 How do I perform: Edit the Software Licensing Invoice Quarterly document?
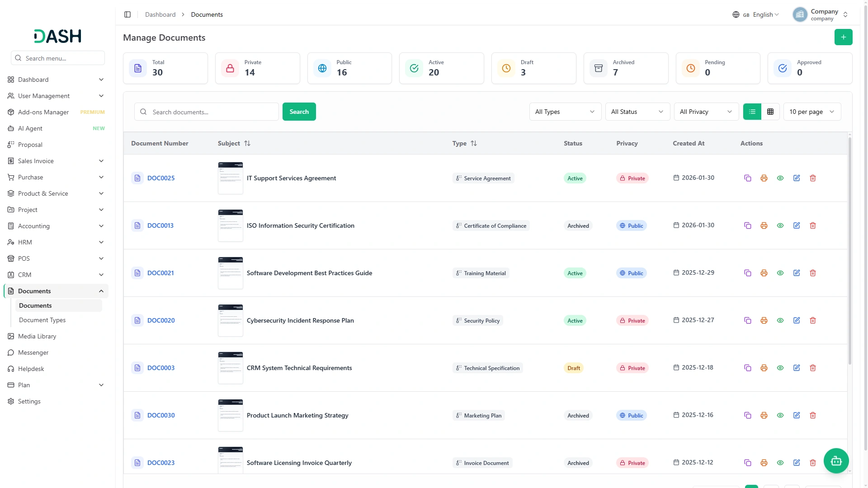point(796,463)
